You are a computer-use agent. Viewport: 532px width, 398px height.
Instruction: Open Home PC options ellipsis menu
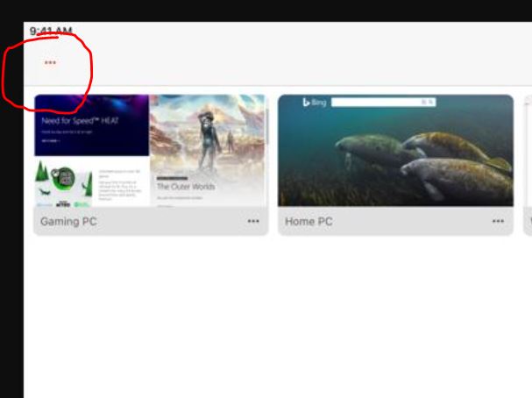498,221
